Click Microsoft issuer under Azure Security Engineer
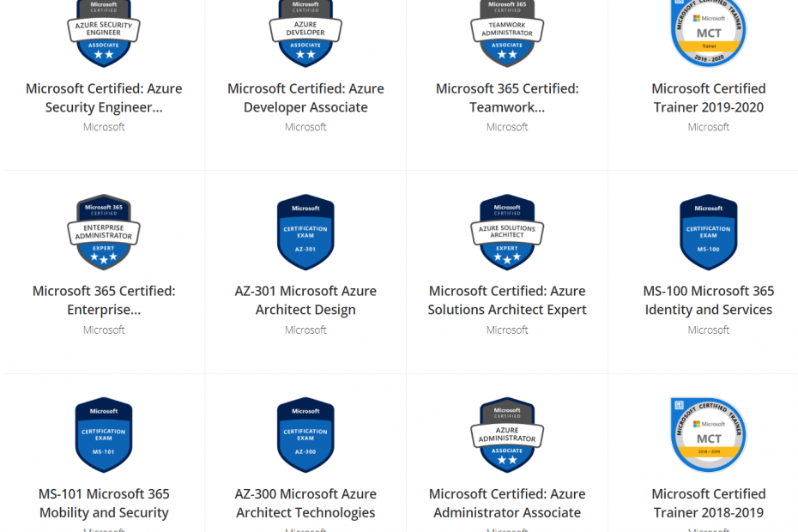798x532 pixels. coord(104,127)
